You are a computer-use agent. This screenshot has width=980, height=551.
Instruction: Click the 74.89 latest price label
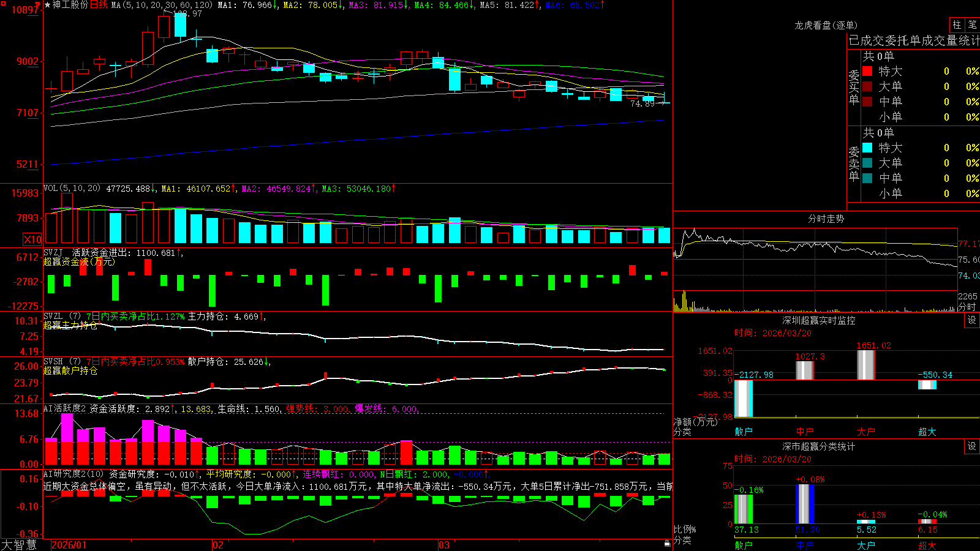coord(643,104)
